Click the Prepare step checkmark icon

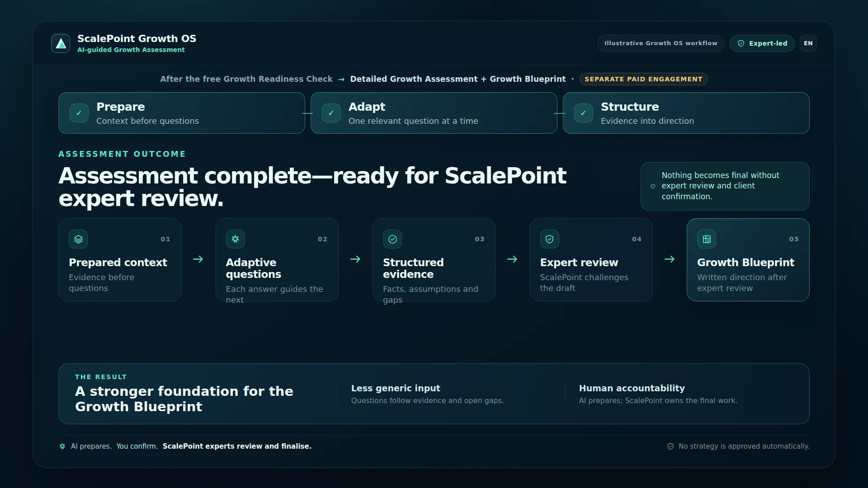click(79, 113)
